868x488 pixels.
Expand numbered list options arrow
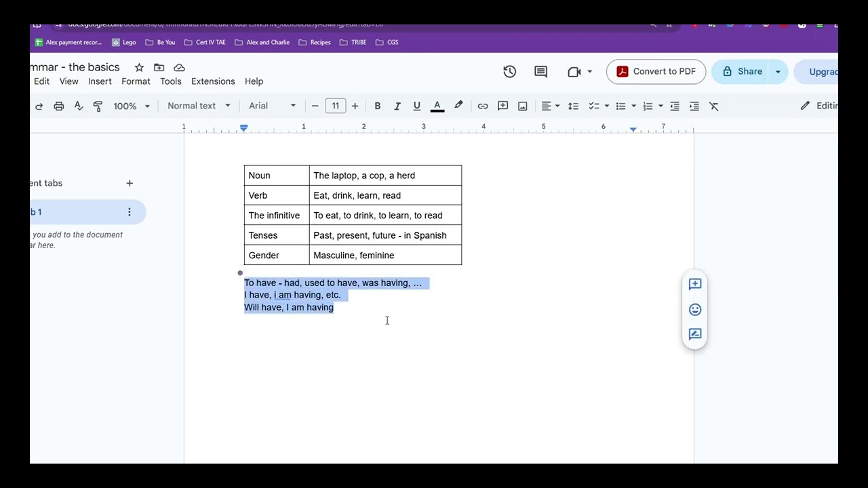pyautogui.click(x=660, y=106)
